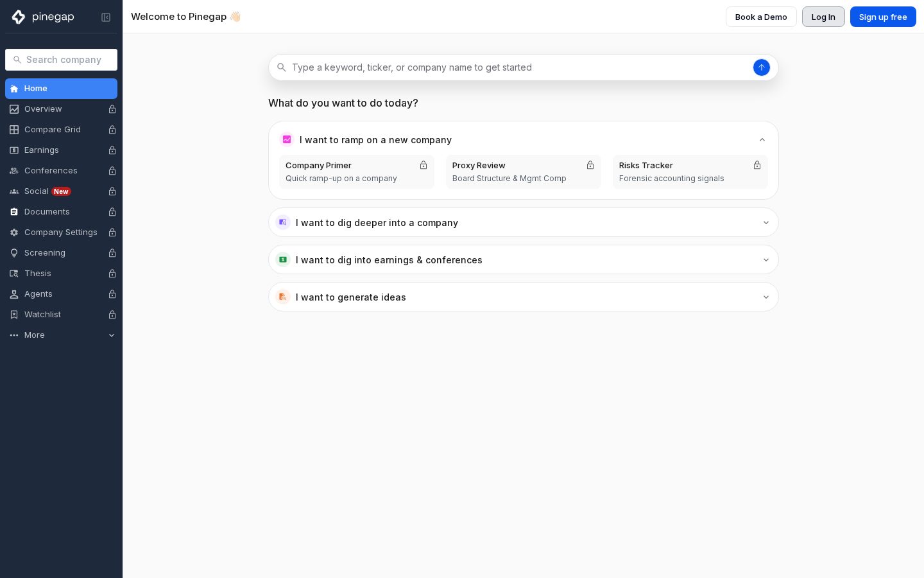Click the Agents person icon in sidebar
Viewport: 924px width, 578px height.
click(14, 294)
